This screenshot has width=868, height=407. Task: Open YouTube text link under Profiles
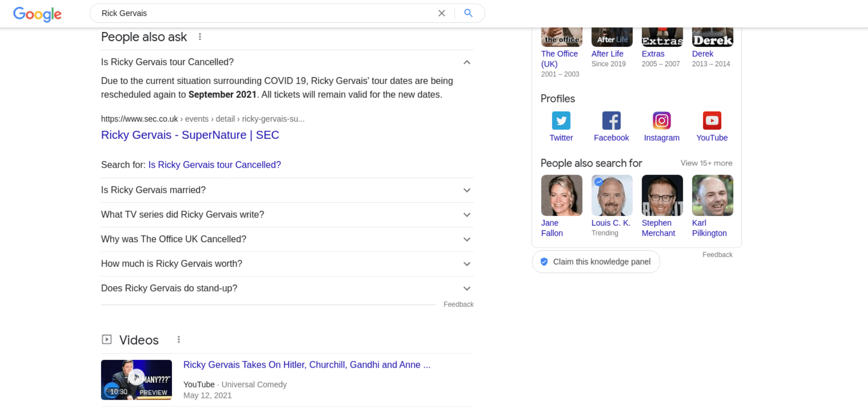(x=712, y=138)
